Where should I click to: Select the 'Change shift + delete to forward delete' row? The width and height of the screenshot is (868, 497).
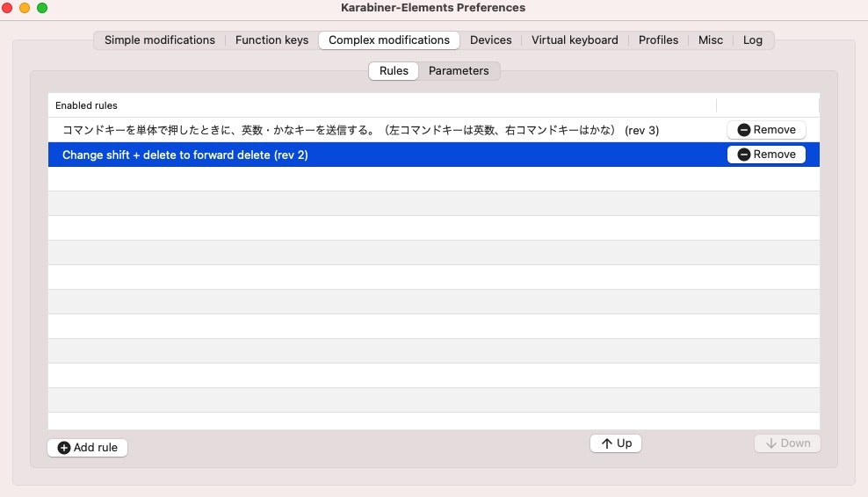pyautogui.click(x=433, y=155)
